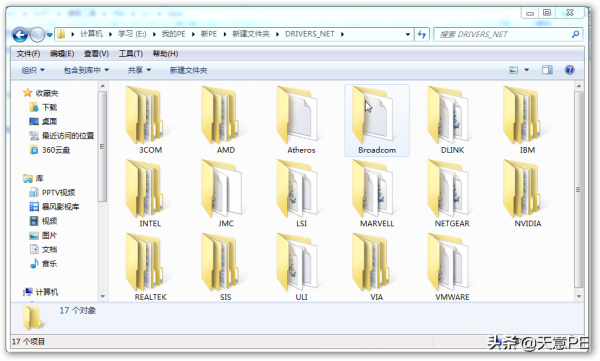Refresh the DRIVERS_NET folder view
The width and height of the screenshot is (600, 361).
click(422, 34)
